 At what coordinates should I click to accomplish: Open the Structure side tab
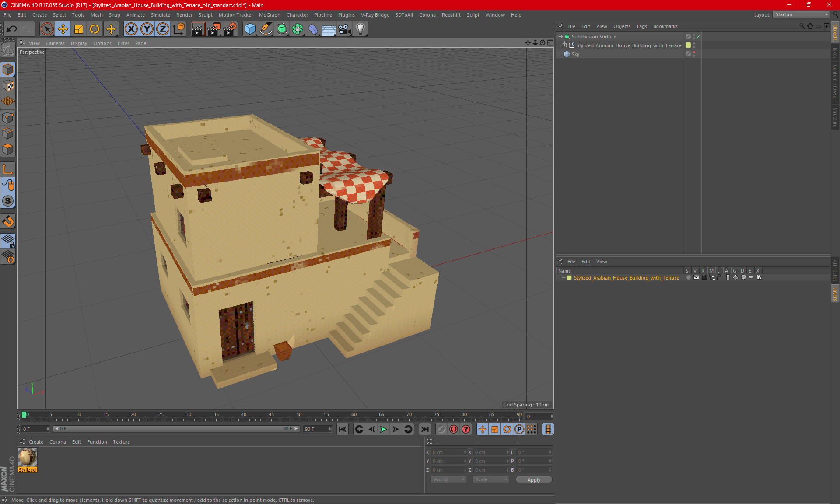(x=835, y=117)
